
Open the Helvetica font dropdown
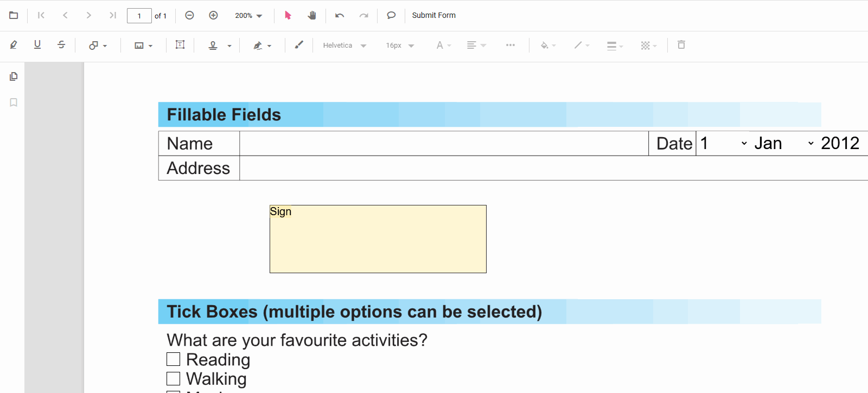(x=343, y=45)
